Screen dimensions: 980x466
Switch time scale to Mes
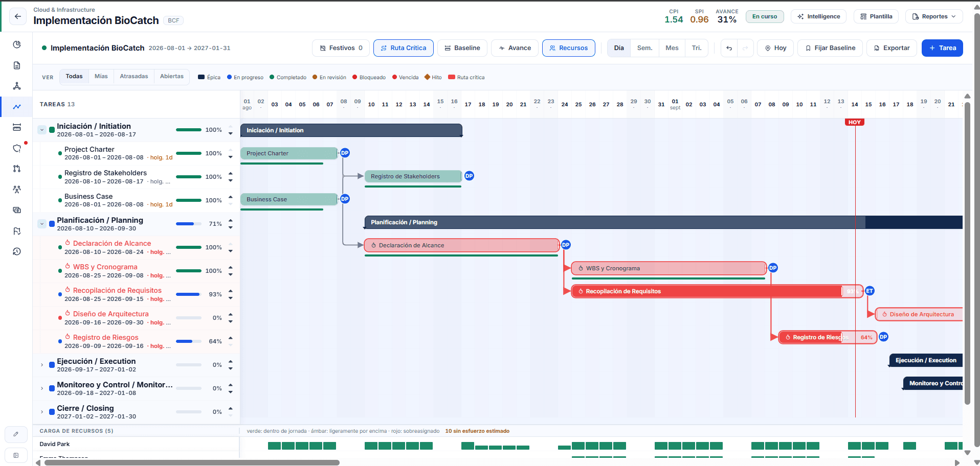pyautogui.click(x=672, y=48)
